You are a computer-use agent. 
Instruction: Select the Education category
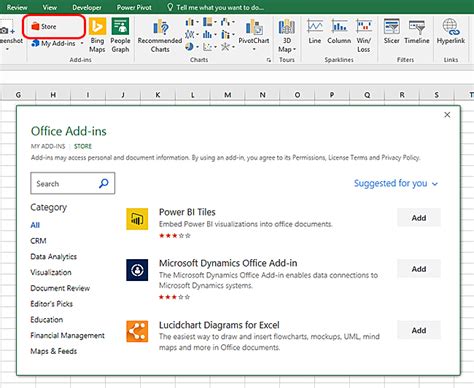[47, 320]
